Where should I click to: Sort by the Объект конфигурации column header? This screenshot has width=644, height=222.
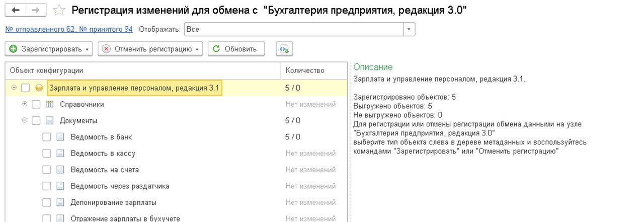(x=143, y=70)
